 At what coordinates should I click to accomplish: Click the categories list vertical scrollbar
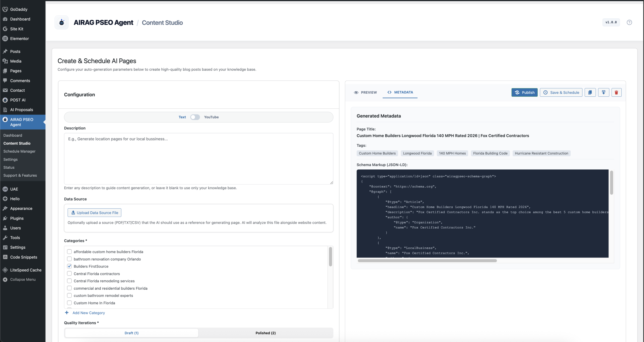(x=331, y=257)
